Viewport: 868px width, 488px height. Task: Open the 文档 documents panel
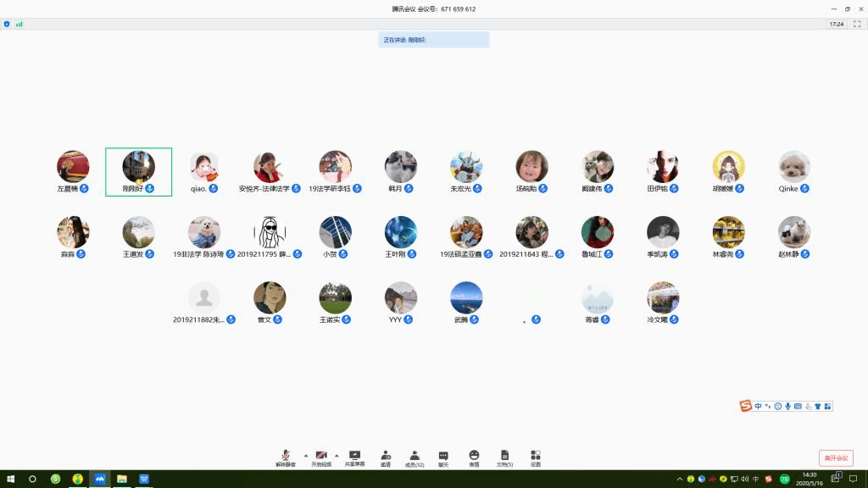point(504,457)
